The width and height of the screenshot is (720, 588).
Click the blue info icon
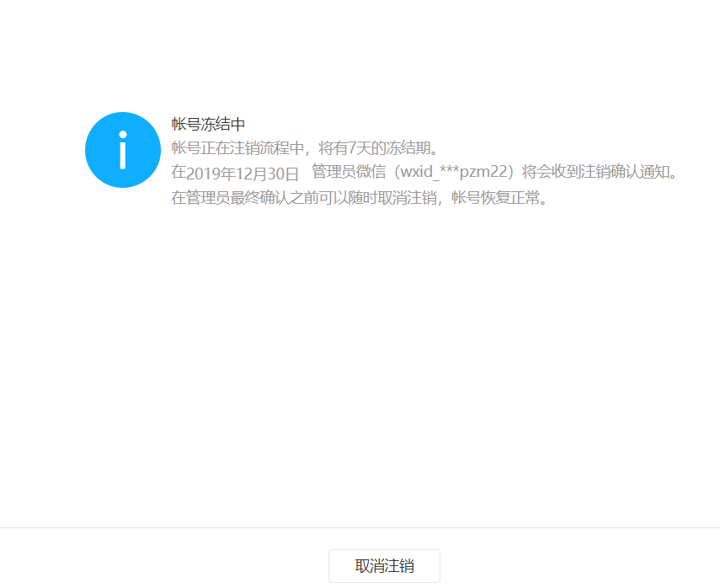point(123,150)
